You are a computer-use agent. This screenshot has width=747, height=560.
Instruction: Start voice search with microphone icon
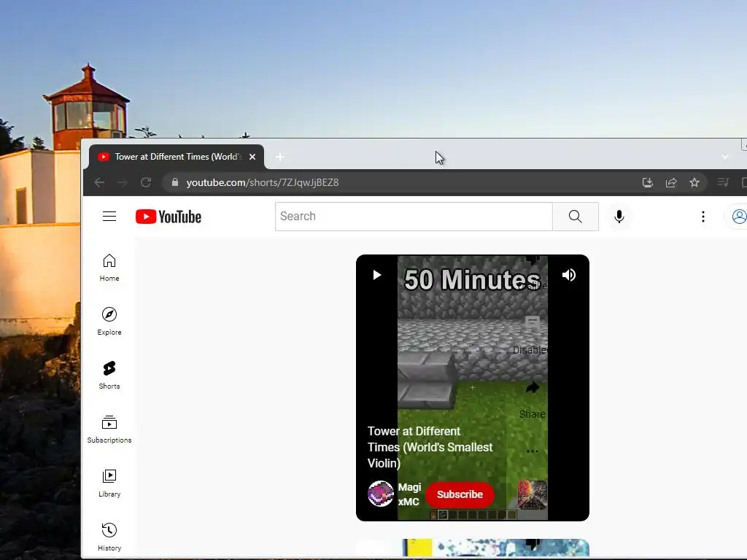tap(619, 217)
